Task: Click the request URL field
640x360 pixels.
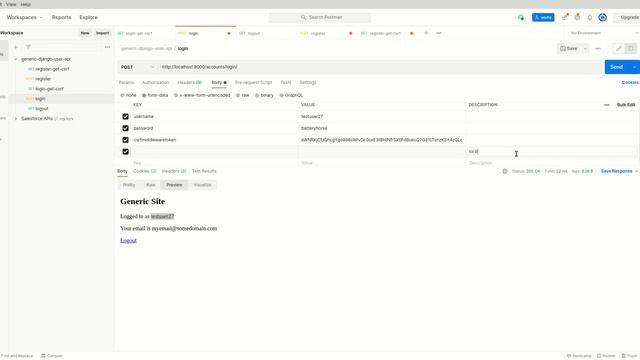Action: click(380, 67)
